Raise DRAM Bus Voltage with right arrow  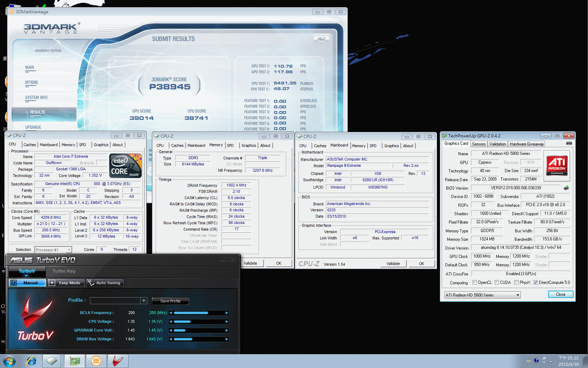(x=227, y=339)
